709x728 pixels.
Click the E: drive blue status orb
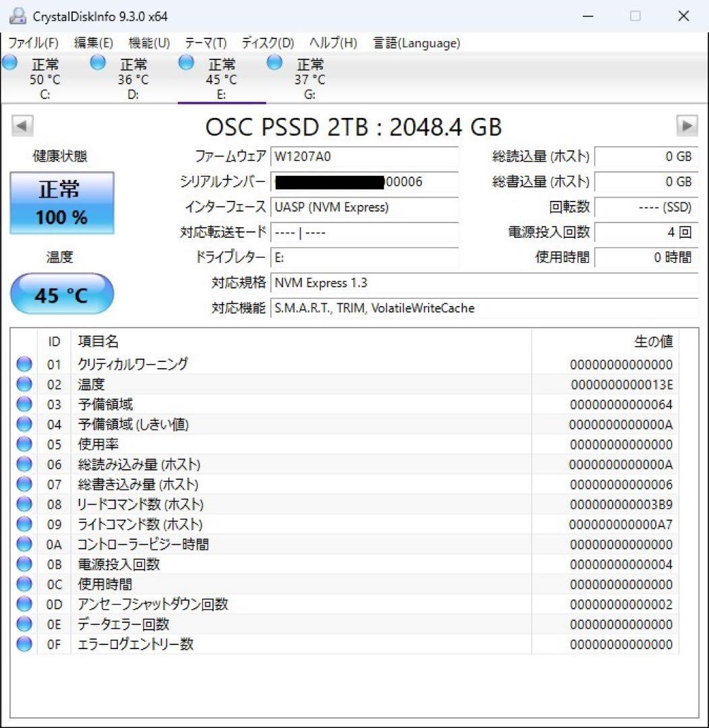coord(186,62)
